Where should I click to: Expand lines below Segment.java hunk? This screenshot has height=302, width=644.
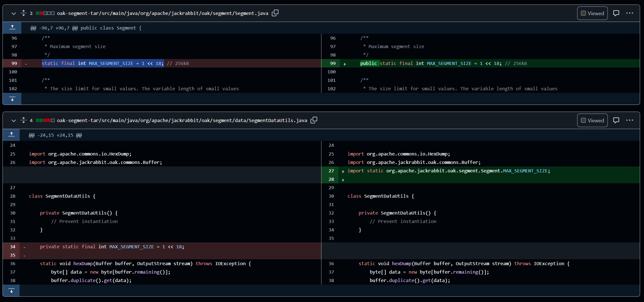pos(12,99)
